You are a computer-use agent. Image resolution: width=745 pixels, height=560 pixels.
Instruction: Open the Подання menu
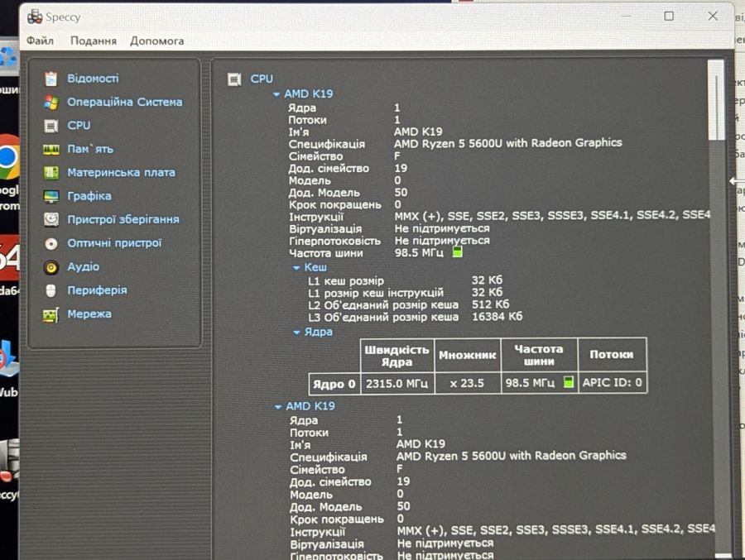(x=94, y=41)
